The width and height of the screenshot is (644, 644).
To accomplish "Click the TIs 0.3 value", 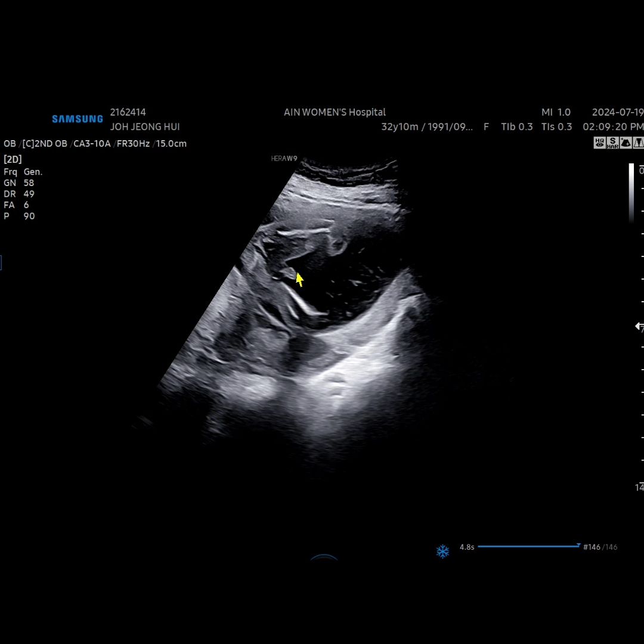I will point(556,127).
